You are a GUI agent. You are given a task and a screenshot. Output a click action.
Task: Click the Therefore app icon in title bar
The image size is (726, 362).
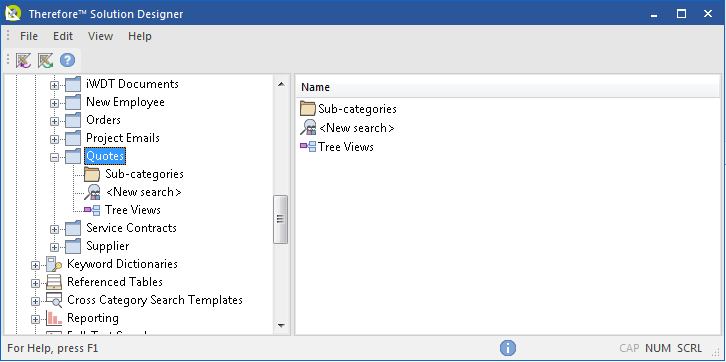pyautogui.click(x=13, y=13)
